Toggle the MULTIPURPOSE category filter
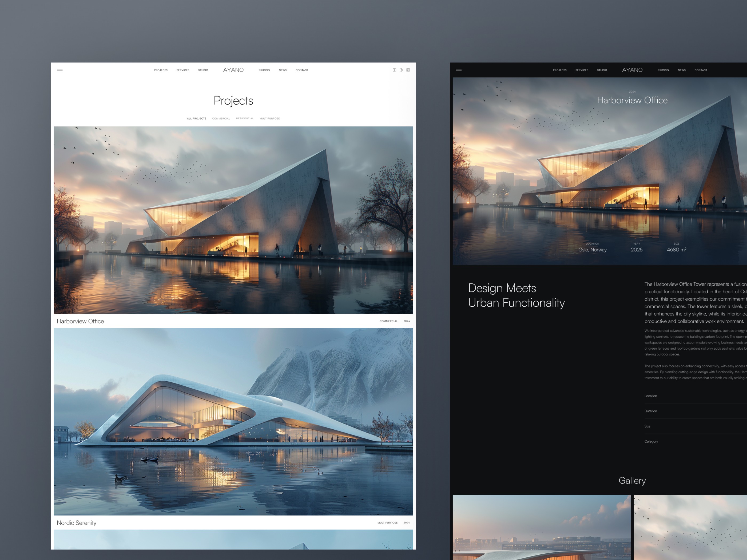 click(270, 119)
